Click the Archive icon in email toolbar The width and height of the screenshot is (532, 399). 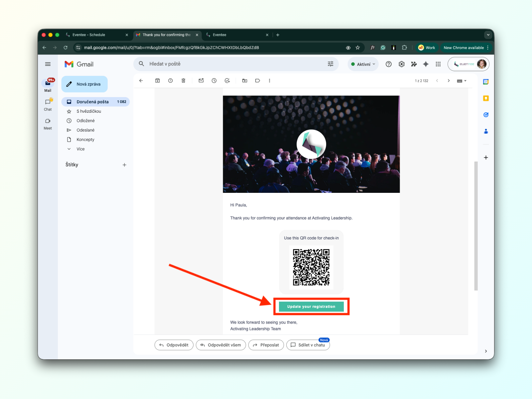tap(158, 80)
